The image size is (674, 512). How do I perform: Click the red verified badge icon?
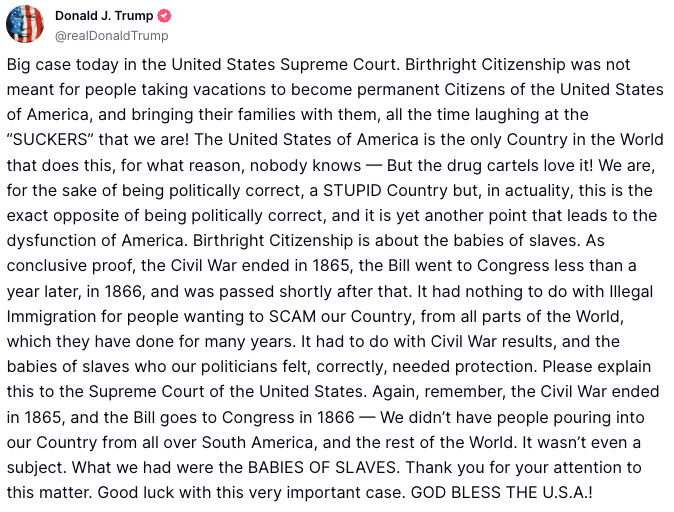click(x=165, y=16)
